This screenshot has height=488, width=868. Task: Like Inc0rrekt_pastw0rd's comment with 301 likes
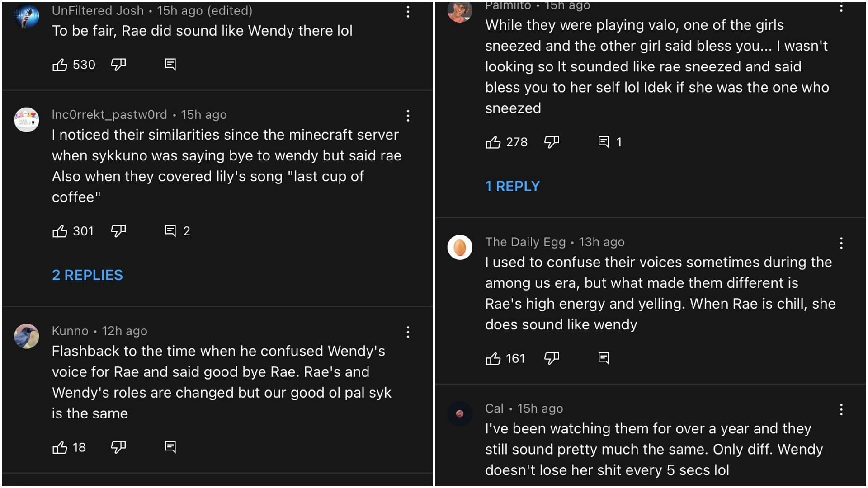point(60,231)
